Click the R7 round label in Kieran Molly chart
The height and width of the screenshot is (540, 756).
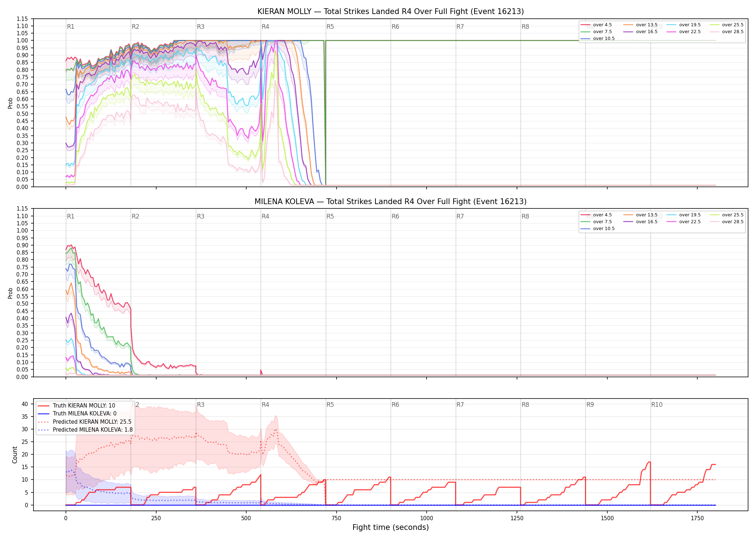(x=460, y=27)
